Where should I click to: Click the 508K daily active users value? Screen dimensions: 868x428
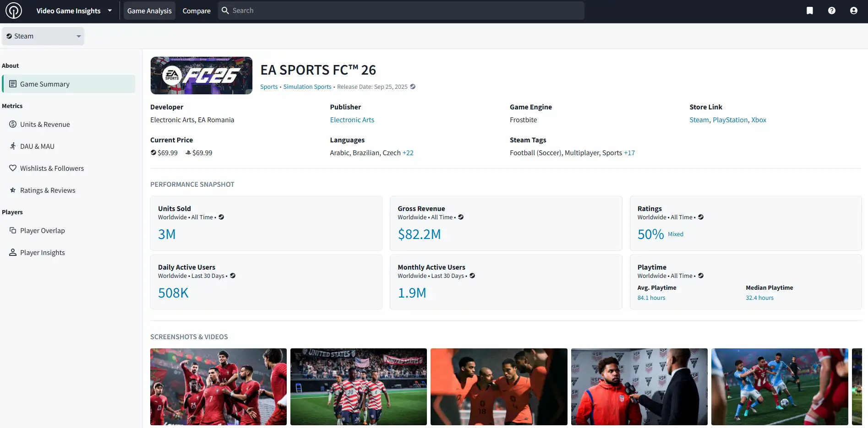(x=173, y=293)
